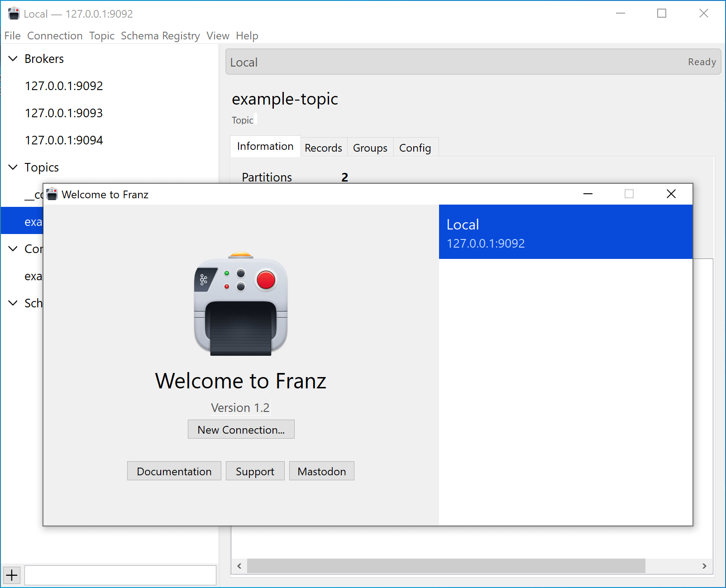Switch to the Records tab
726x588 pixels.
click(x=324, y=148)
